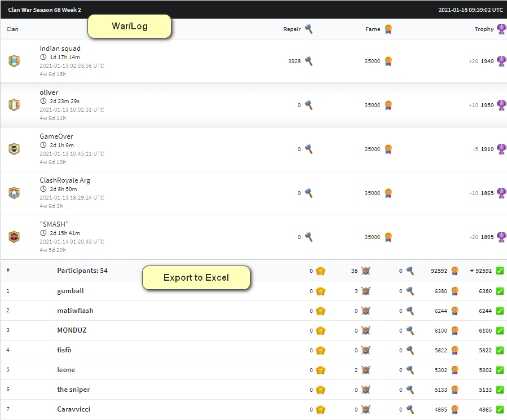This screenshot has height=420, width=507.
Task: Click the crown boat-attack icon in matiwflash's row
Action: pos(319,311)
